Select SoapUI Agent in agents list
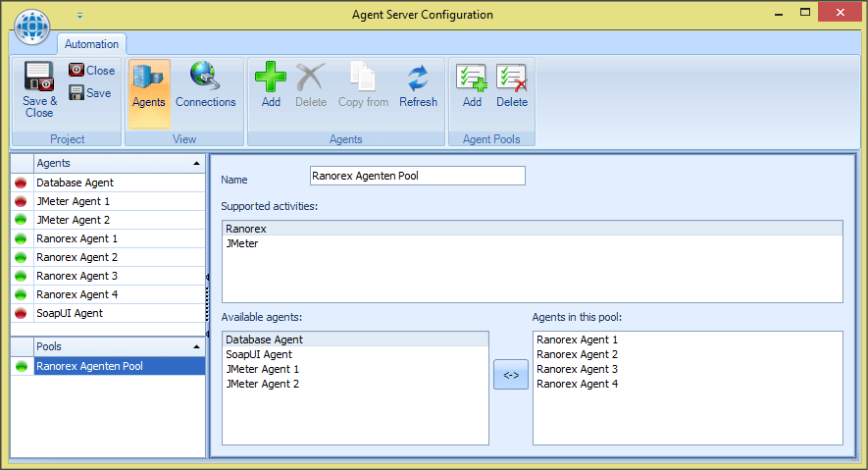The height and width of the screenshot is (470, 868). coord(119,313)
